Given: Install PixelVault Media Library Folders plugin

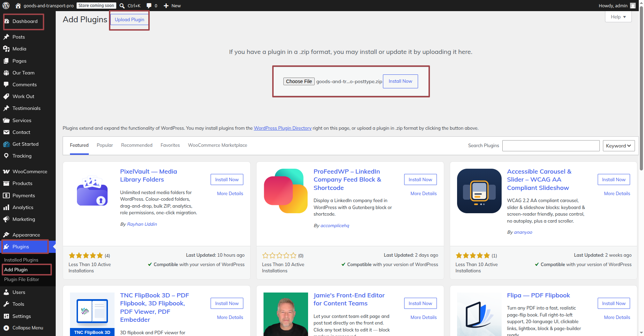Looking at the screenshot, I should [227, 179].
